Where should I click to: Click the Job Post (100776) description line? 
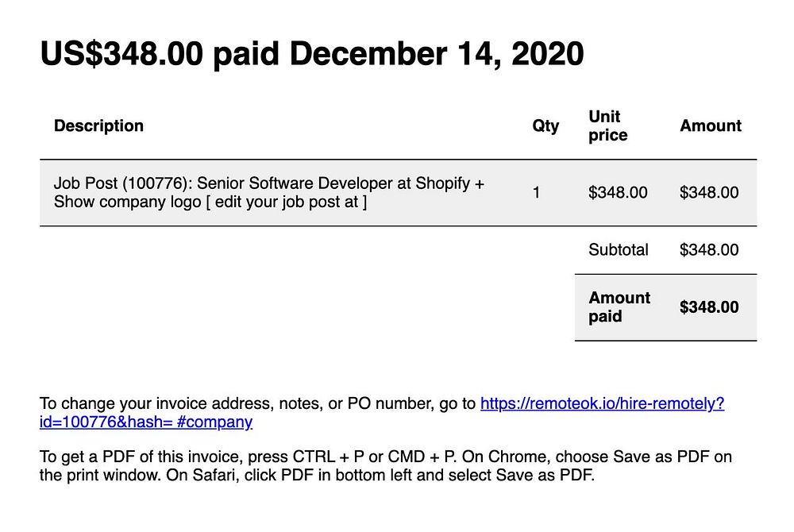pos(268,183)
